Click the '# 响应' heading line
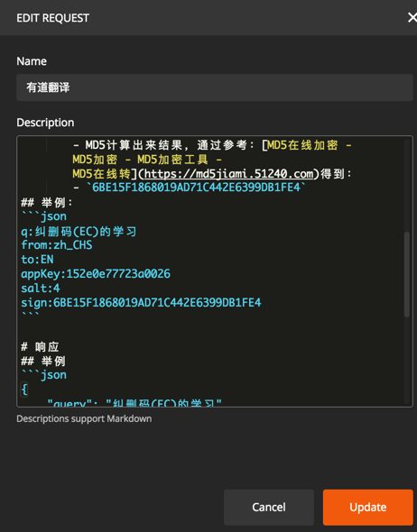The image size is (417, 532). point(40,347)
